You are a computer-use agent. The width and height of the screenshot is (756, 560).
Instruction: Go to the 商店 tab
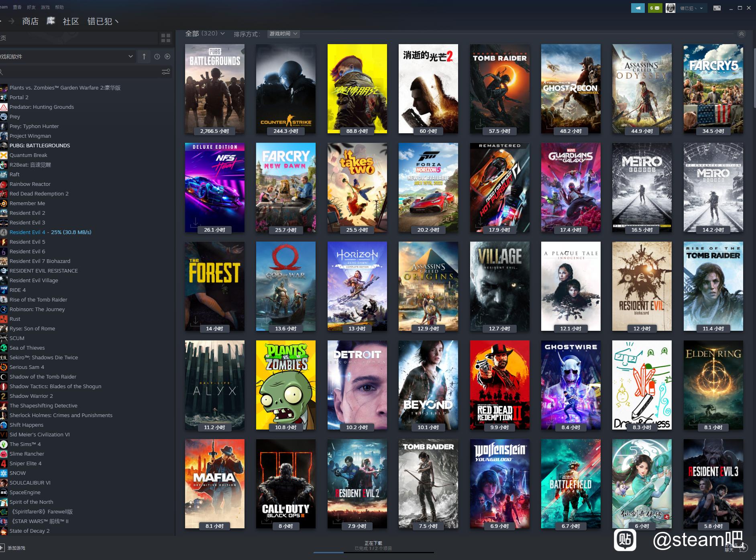[x=31, y=21]
